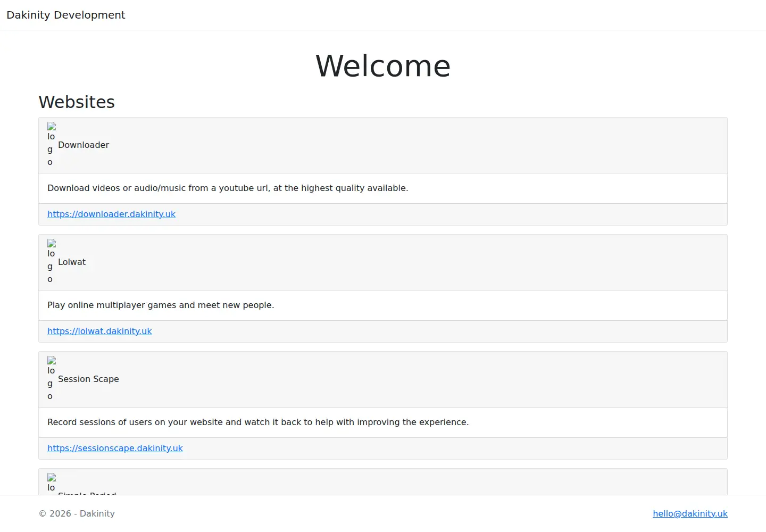Click the Welcome heading

tap(383, 66)
